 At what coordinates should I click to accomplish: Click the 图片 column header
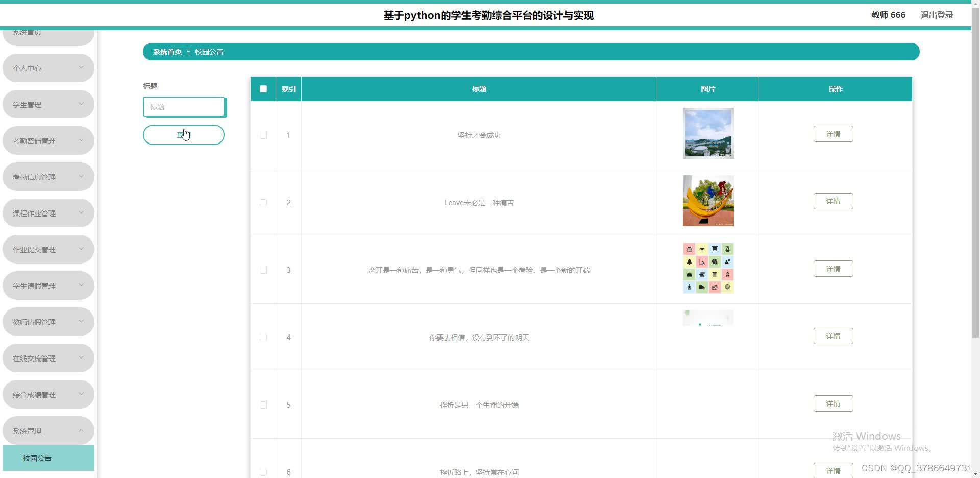708,89
